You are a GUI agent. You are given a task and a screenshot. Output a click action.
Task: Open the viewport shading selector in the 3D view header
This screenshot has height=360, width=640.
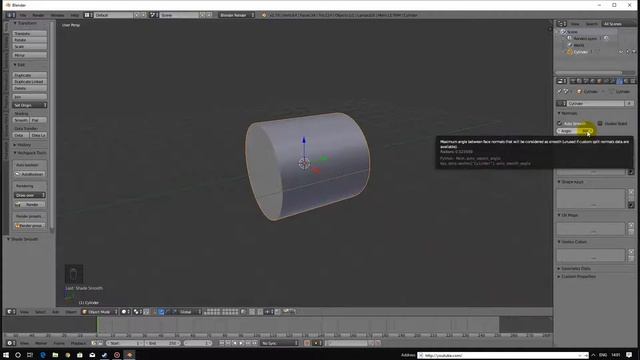point(125,311)
